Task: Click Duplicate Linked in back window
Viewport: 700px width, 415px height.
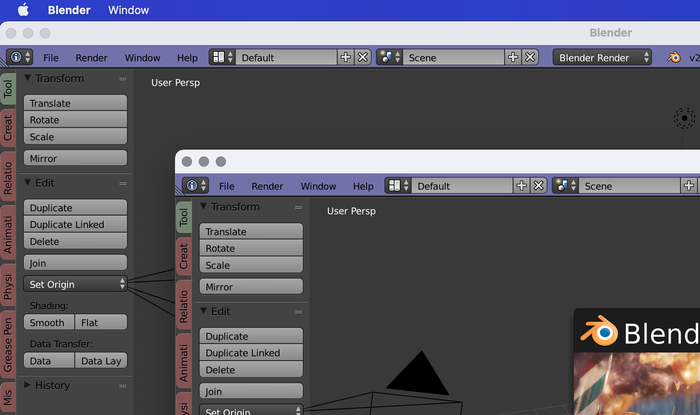Action: coord(75,224)
